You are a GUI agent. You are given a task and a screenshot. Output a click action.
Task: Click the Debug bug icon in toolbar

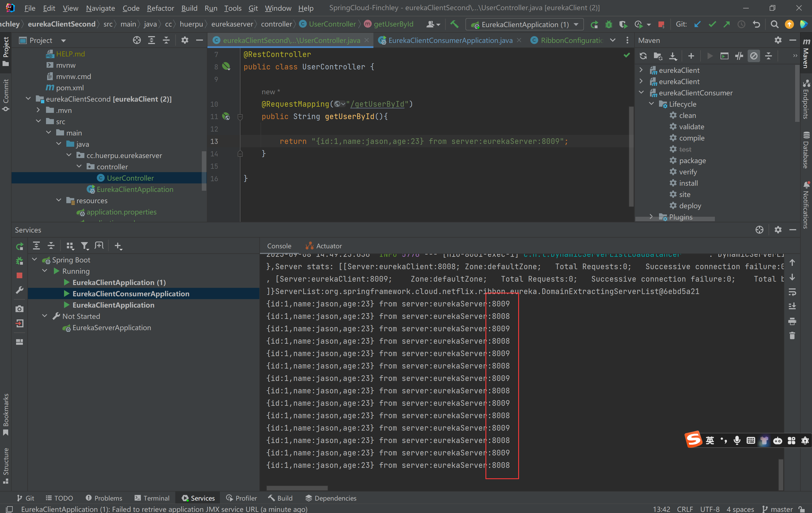pos(609,24)
